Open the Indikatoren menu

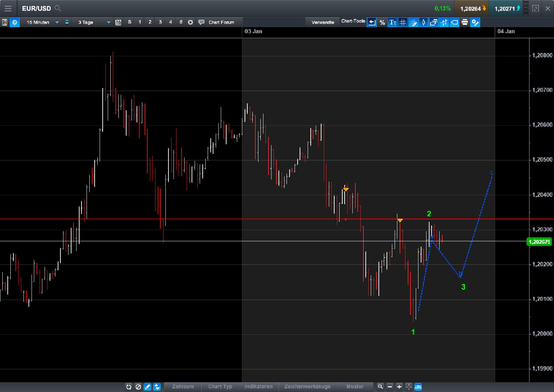tap(258, 386)
